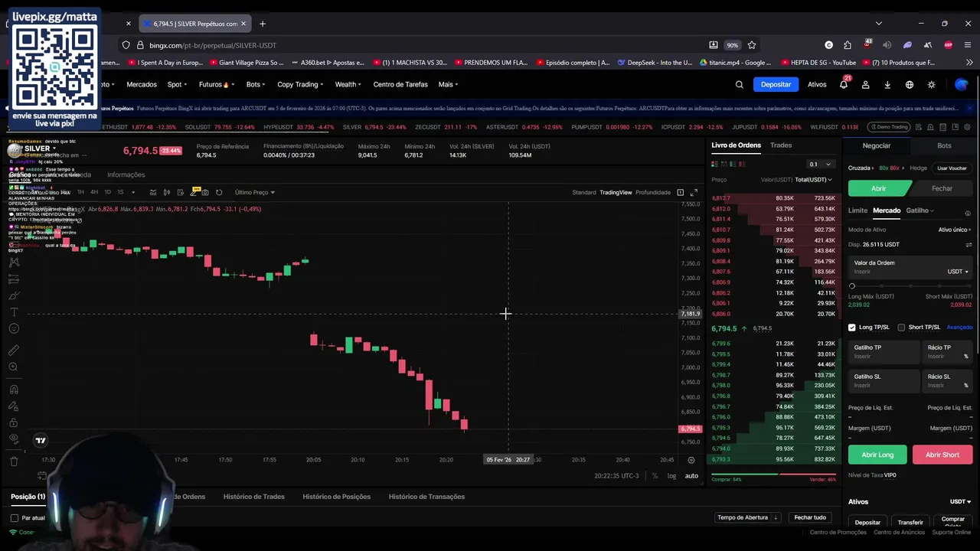Open the Histórico de Posições tab
Screen dimensions: 980x551
tap(336, 497)
